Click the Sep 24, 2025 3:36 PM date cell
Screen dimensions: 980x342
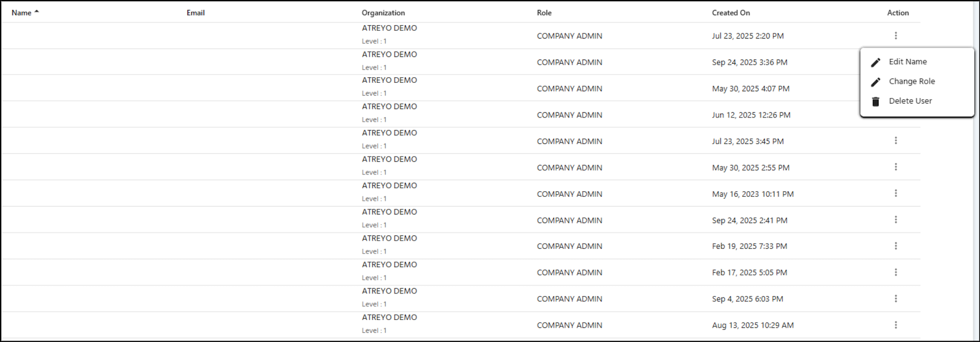click(750, 63)
